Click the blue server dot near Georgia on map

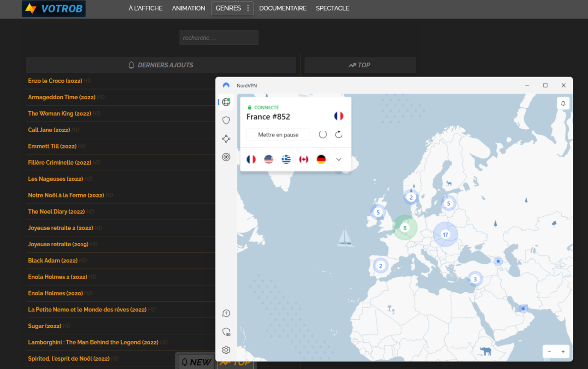(498, 262)
